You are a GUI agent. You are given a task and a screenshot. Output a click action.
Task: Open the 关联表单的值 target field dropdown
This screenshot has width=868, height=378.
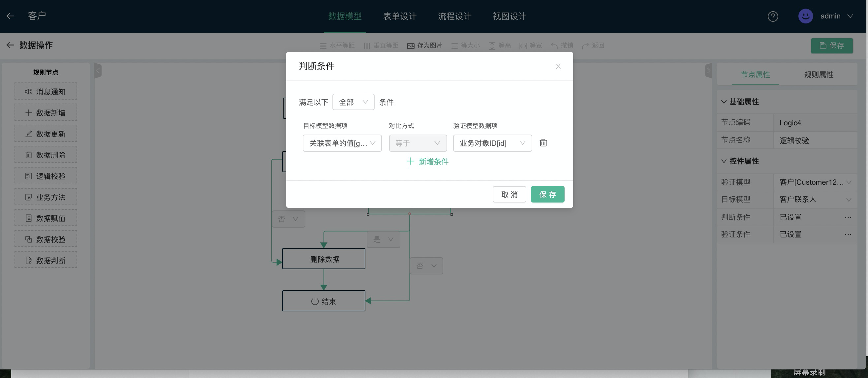coord(342,143)
